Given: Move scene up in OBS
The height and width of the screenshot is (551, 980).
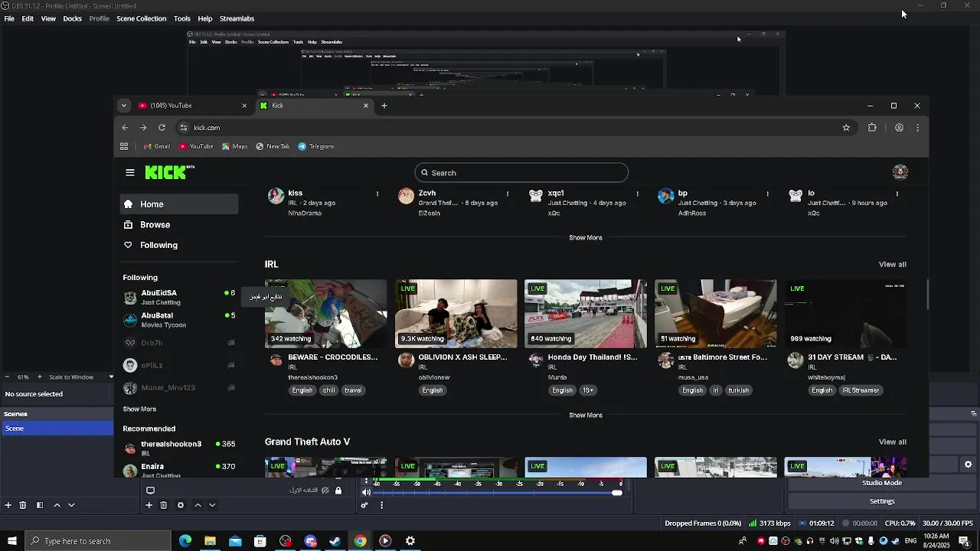Looking at the screenshot, I should coord(57,505).
